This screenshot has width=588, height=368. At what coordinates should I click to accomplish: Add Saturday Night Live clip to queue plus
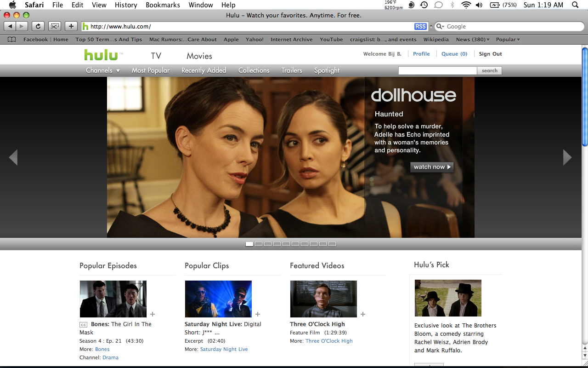(258, 314)
